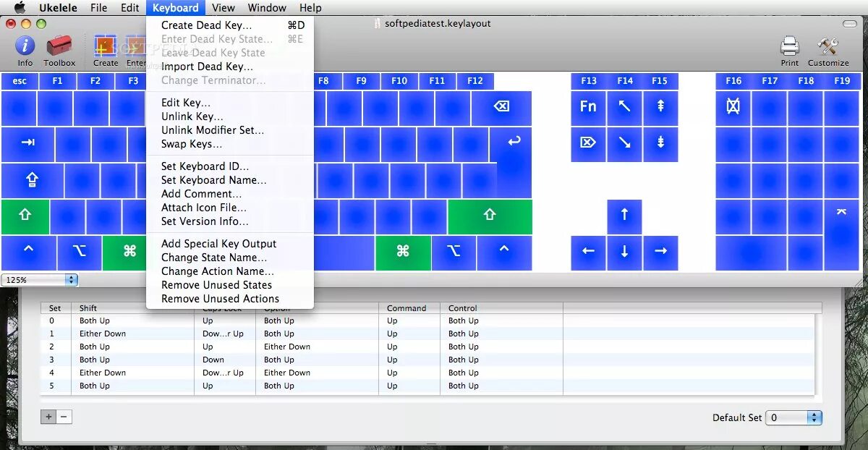Image resolution: width=868 pixels, height=450 pixels.
Task: Open the Help menu
Action: pos(310,8)
